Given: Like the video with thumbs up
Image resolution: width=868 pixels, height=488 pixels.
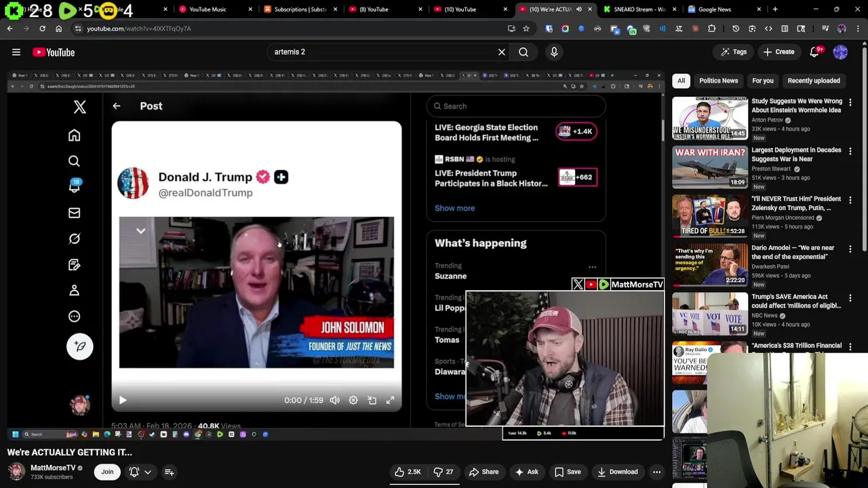Looking at the screenshot, I should (408, 472).
